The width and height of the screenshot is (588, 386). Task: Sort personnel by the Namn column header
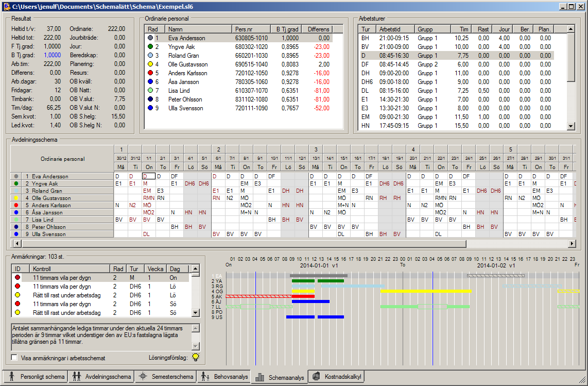(x=199, y=29)
